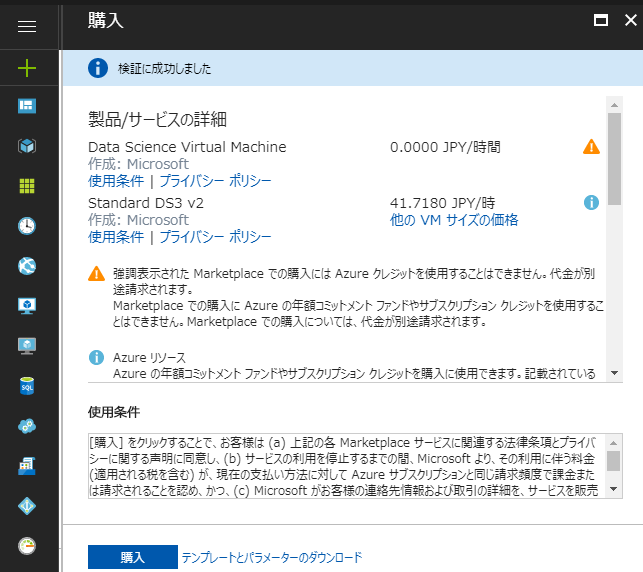Open App Services globe icon
643x572 pixels.
click(x=27, y=266)
